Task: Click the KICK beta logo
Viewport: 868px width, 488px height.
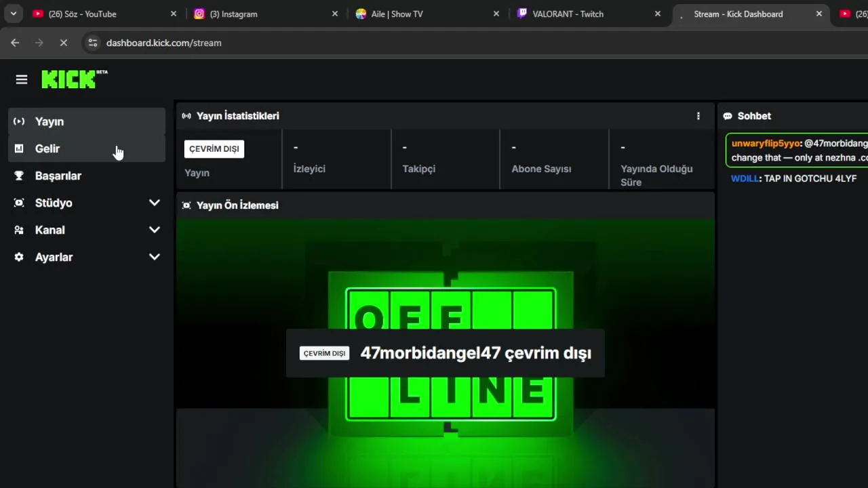Action: [75, 79]
